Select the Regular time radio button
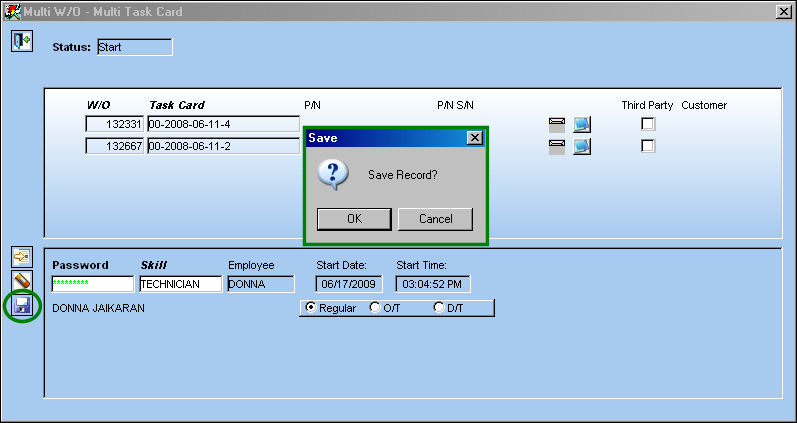This screenshot has width=797, height=423. [x=310, y=308]
